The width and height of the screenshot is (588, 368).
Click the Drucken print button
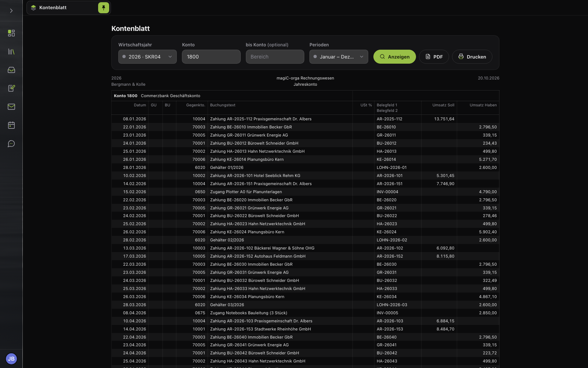click(x=472, y=57)
